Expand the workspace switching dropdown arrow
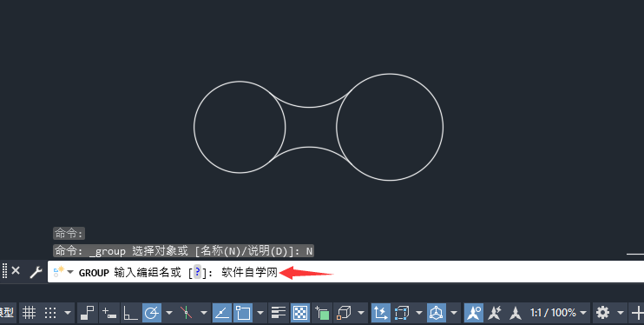 click(x=621, y=313)
